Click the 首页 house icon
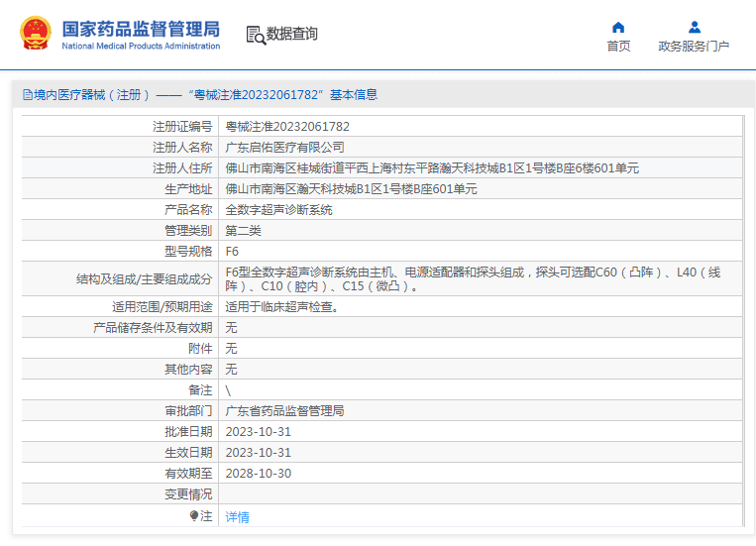 (618, 27)
